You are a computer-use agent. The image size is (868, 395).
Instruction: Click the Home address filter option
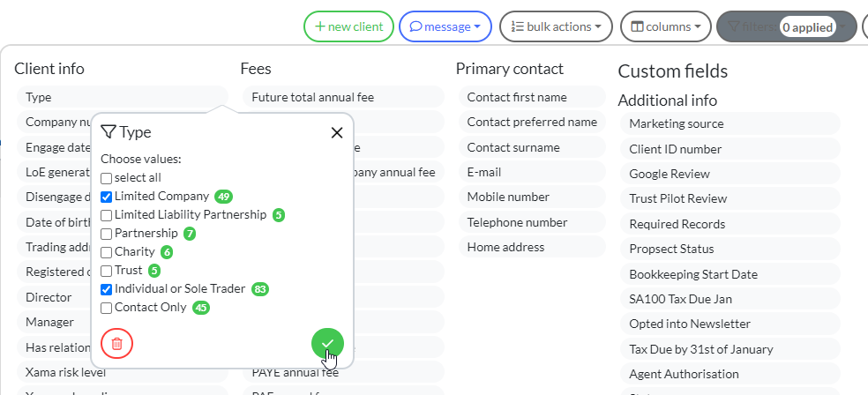(x=532, y=247)
